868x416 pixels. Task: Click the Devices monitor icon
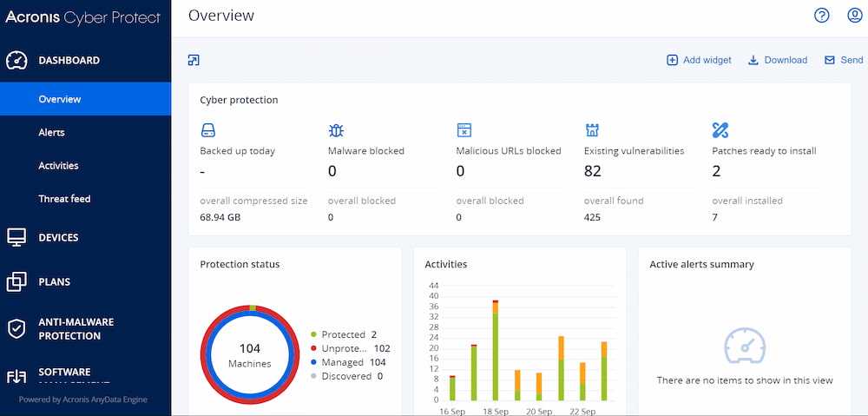coord(16,237)
